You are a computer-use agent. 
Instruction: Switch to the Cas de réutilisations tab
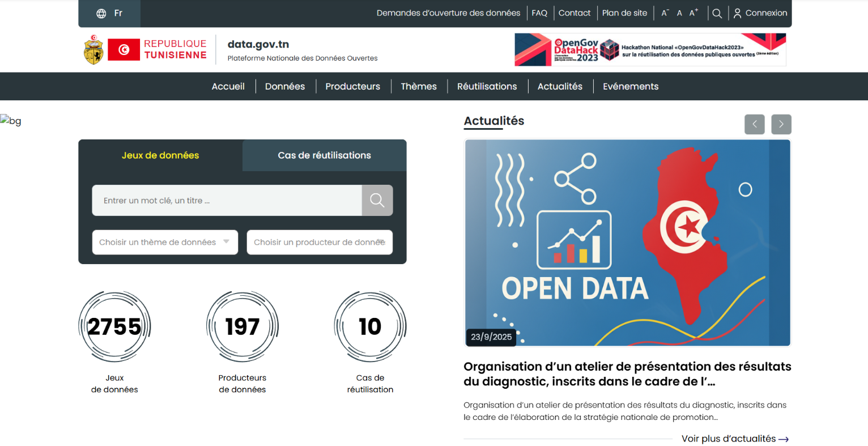324,155
